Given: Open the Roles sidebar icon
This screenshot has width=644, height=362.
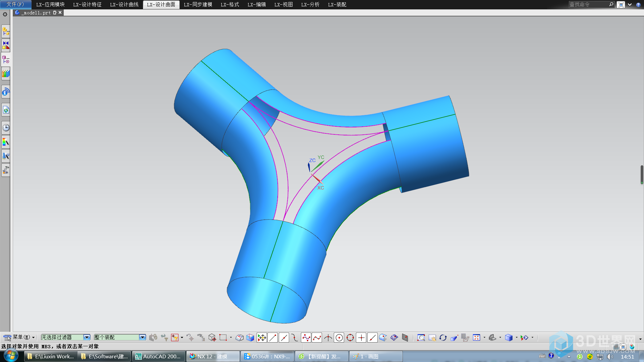Looking at the screenshot, I should click(6, 170).
